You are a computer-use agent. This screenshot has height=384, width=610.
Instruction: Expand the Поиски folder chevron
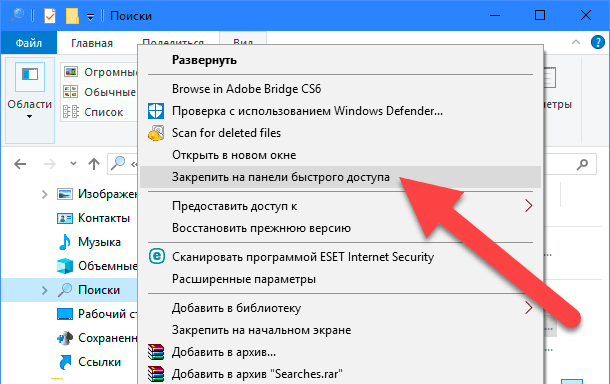click(x=44, y=290)
